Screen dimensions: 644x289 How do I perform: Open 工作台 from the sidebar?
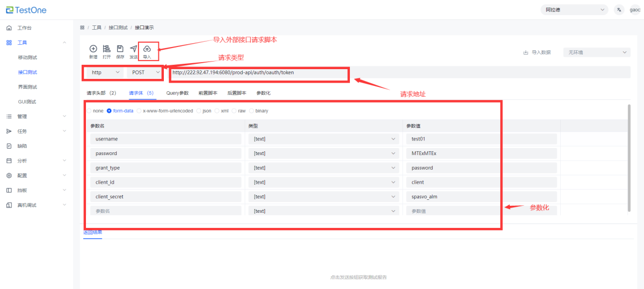pos(24,28)
